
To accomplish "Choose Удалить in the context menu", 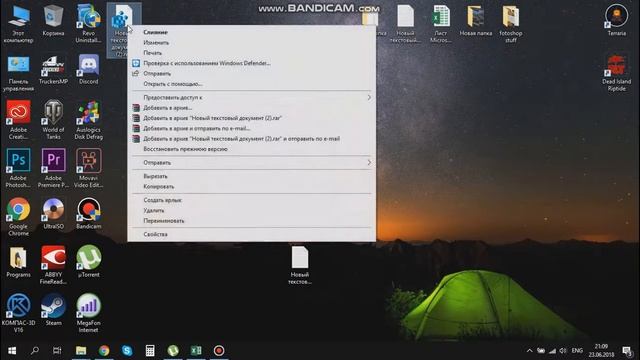I will (x=251, y=211).
